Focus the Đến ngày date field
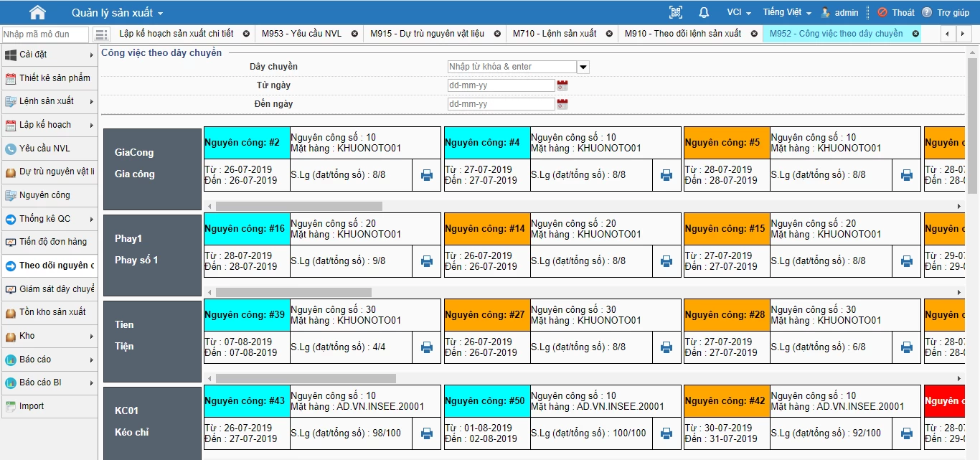Screen dimensions: 980x460 point(501,104)
